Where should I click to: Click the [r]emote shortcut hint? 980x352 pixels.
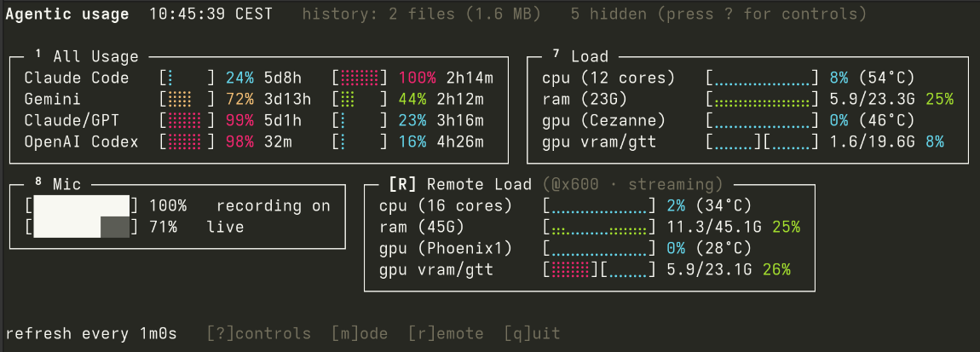coord(446,334)
